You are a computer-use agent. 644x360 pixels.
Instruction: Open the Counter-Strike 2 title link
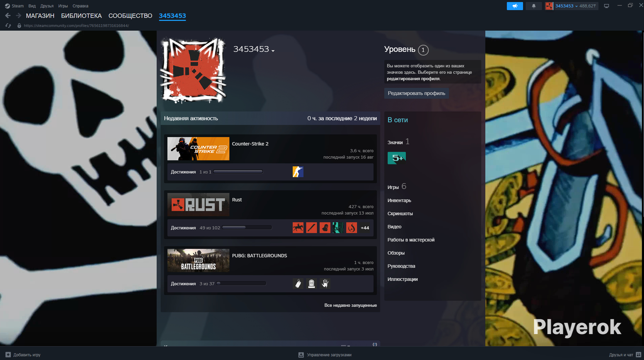[x=250, y=144]
